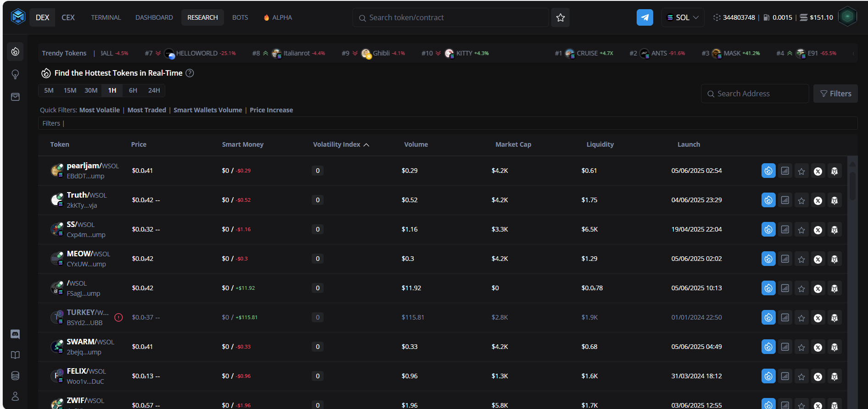This screenshot has width=868, height=409.
Task: Open X Twitter icon in SWARM row
Action: tap(818, 347)
